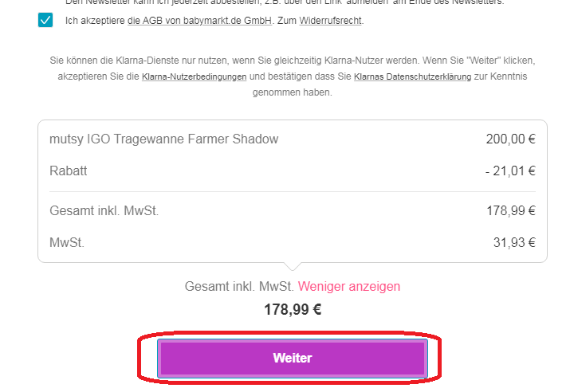Click the - 21,01 € discount amount
Viewport: 570px width, 392px height.
coord(510,171)
